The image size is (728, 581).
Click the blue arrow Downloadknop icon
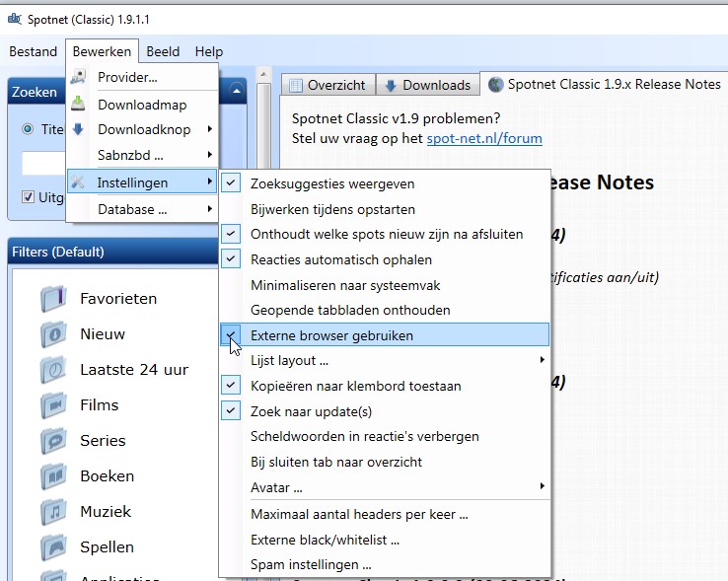(78, 129)
